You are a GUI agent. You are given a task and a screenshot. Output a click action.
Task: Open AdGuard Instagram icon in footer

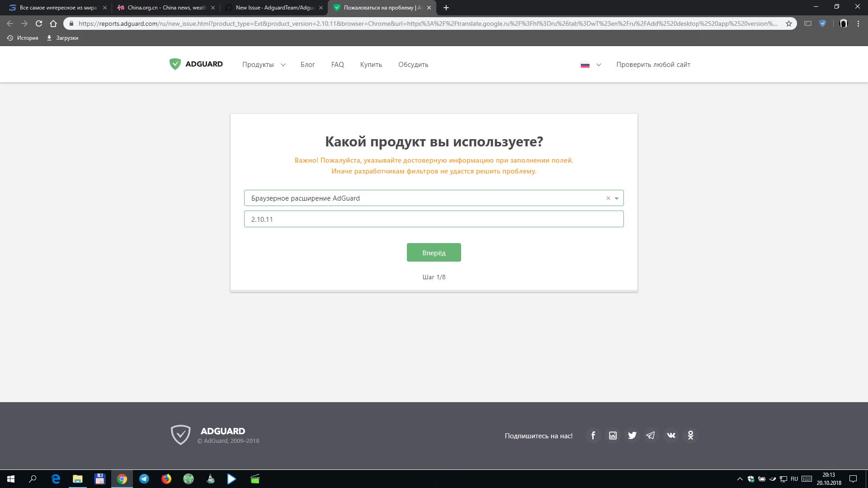[613, 436]
